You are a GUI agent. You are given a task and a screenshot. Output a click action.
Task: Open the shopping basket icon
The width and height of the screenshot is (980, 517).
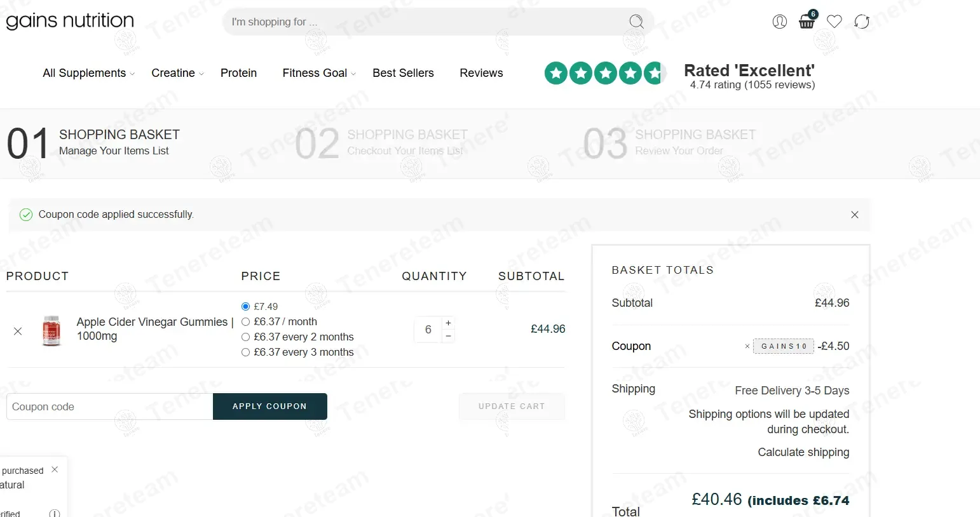pyautogui.click(x=807, y=21)
